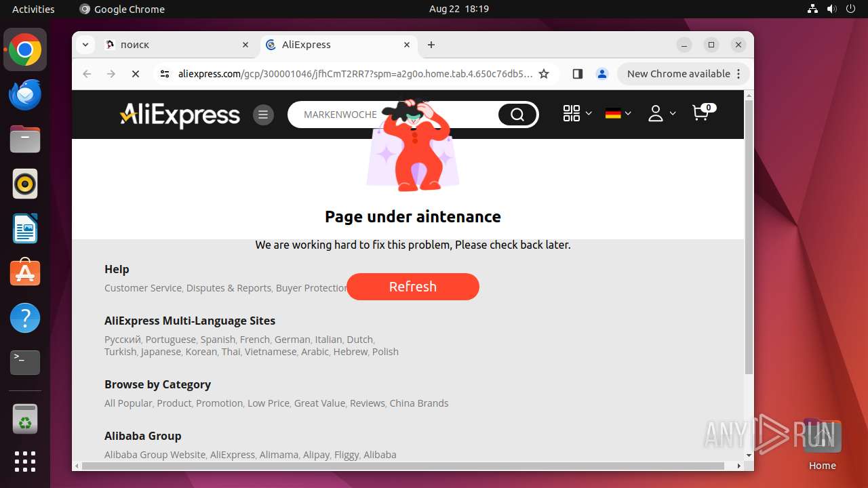Image resolution: width=868 pixels, height=488 pixels.
Task: Open the Alibaba Group Website link
Action: (155, 455)
